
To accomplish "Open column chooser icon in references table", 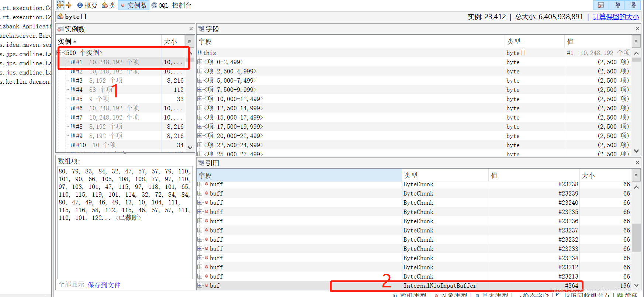I will [x=636, y=175].
